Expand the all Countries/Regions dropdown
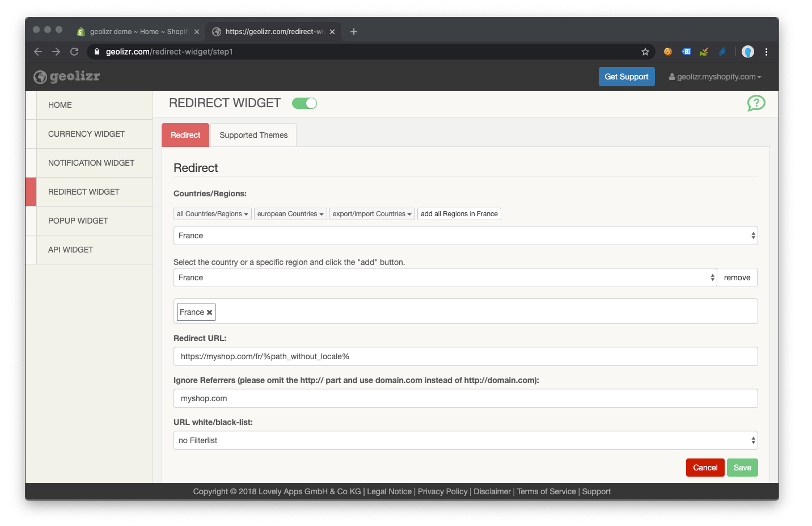The width and height of the screenshot is (812, 526). 213,214
